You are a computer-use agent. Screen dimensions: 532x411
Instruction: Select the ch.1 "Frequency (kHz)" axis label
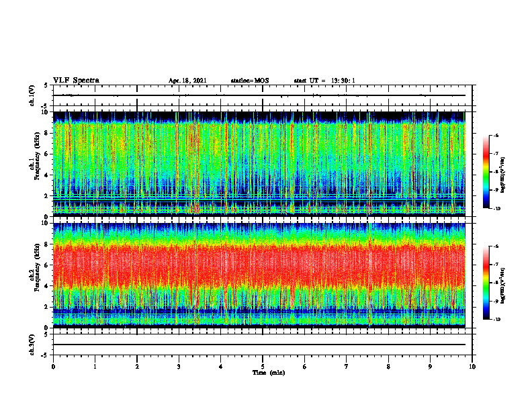point(37,154)
